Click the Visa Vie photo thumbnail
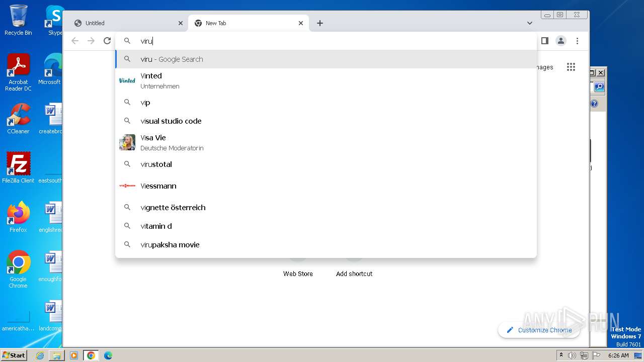The width and height of the screenshot is (644, 362). click(127, 142)
